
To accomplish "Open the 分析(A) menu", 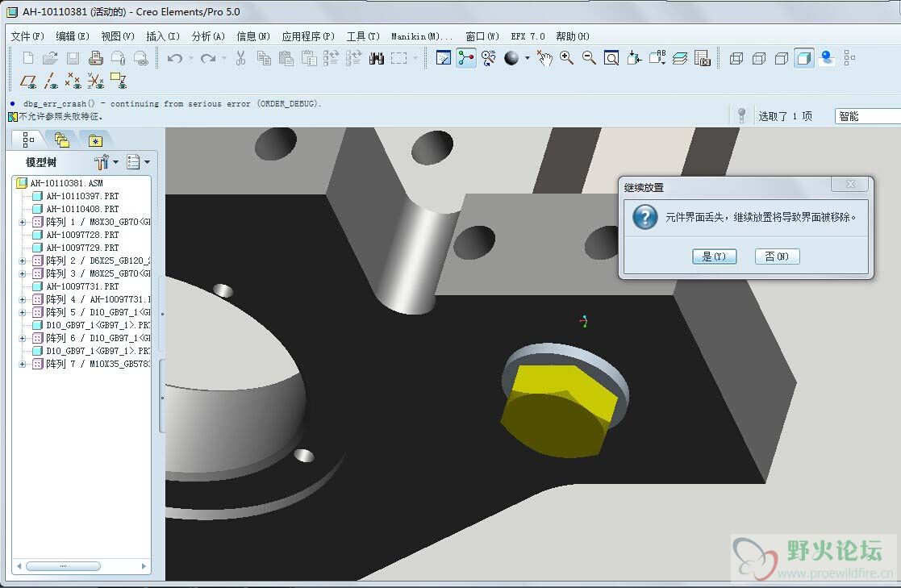I will (x=208, y=36).
